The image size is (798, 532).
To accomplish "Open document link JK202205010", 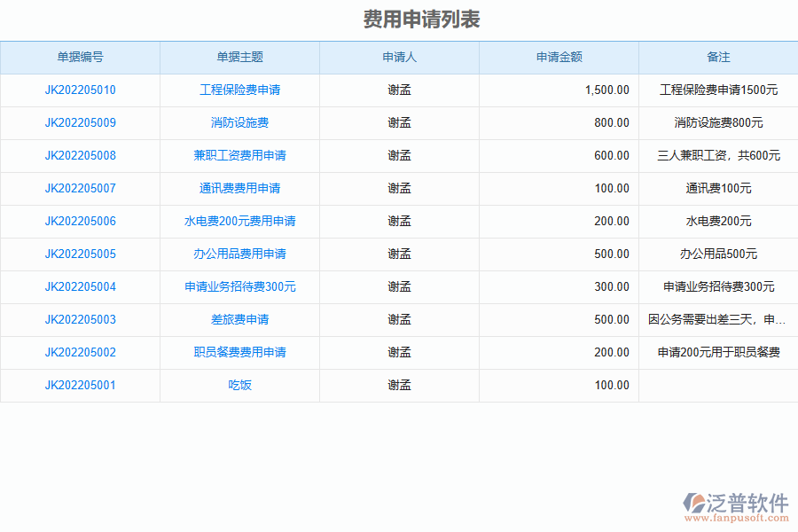I will pyautogui.click(x=81, y=90).
